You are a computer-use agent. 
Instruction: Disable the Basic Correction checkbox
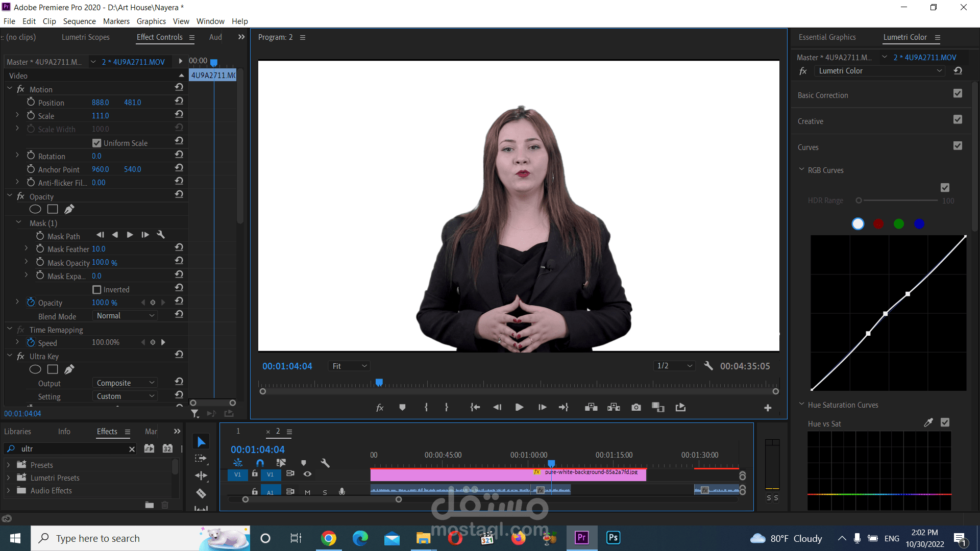pos(958,93)
